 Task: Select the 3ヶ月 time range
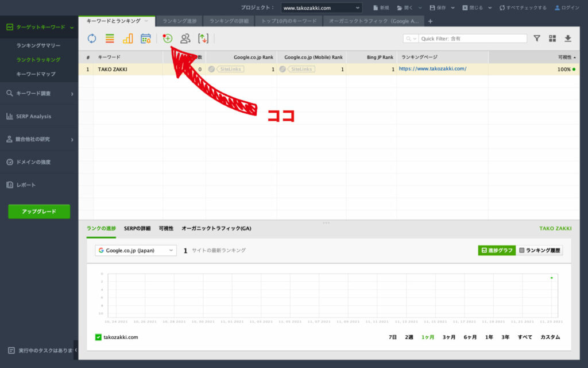[x=449, y=337]
